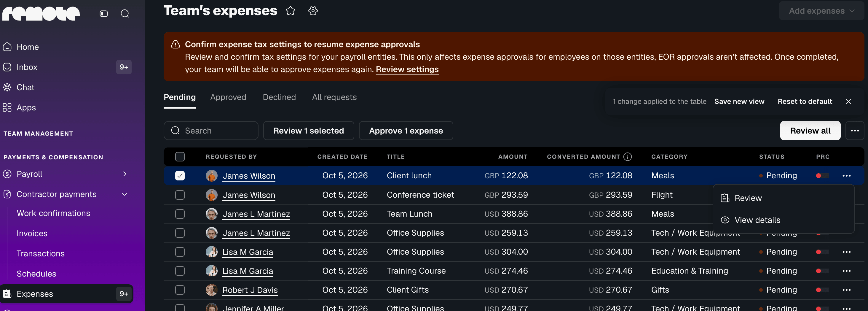Open Work confirmations in the sidebar
Image resolution: width=868 pixels, height=311 pixels.
53,213
